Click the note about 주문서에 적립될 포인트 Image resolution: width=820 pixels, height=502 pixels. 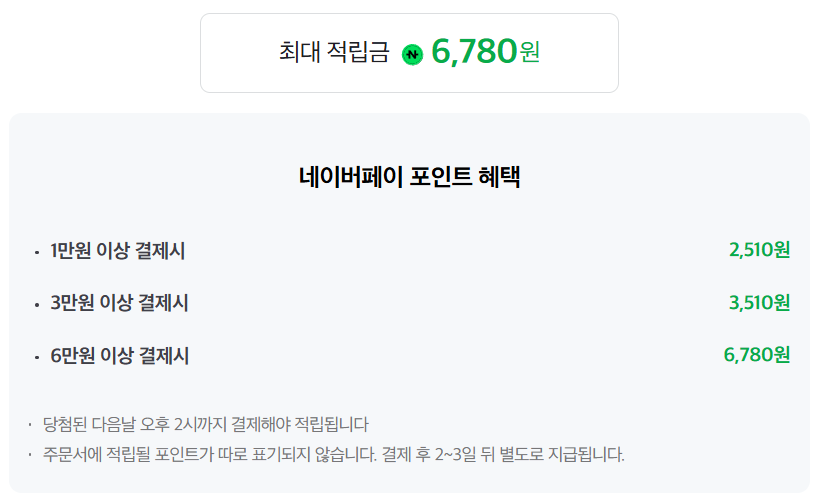point(334,454)
